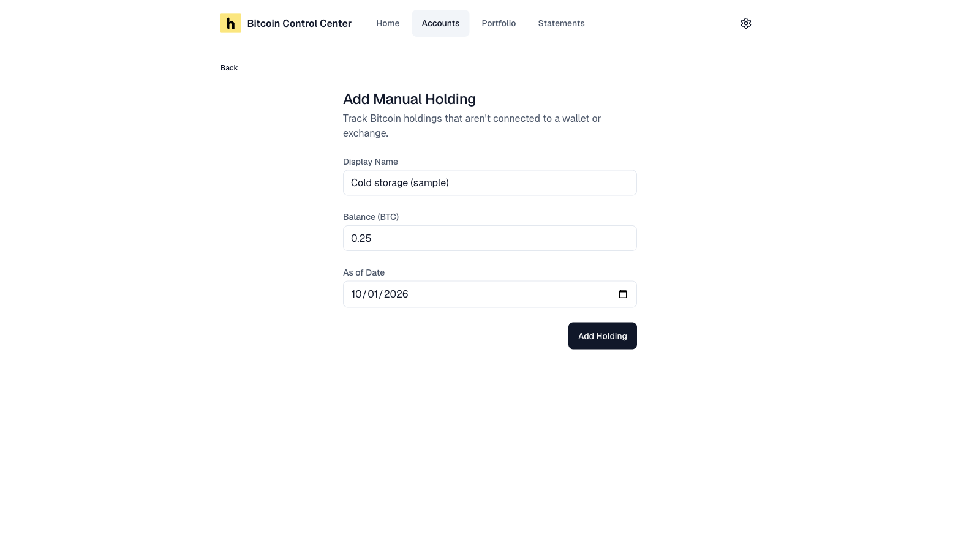
Task: Select the As of Date field
Action: [x=490, y=294]
